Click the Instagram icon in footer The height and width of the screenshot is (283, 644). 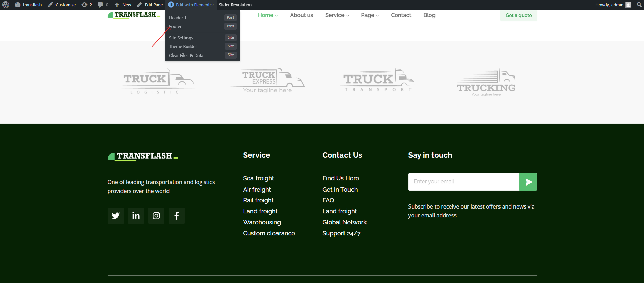(x=156, y=216)
